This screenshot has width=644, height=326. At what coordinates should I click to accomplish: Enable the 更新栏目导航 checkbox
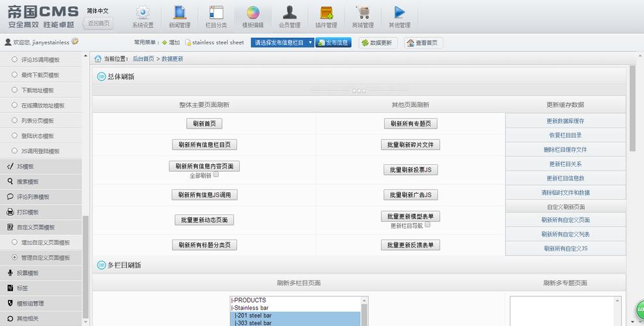click(428, 225)
